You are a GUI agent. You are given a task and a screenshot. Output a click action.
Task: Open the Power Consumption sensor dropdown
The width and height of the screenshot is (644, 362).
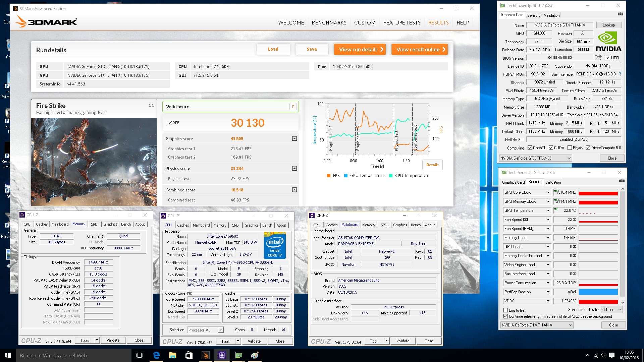(x=548, y=283)
